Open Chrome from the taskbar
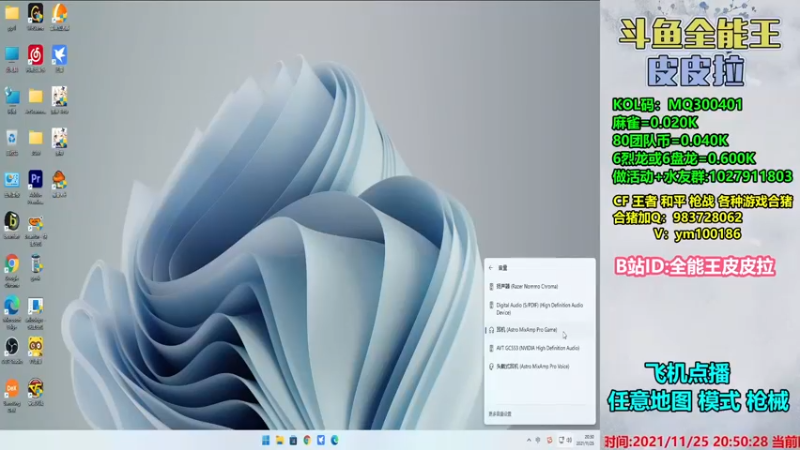800x450 pixels. click(307, 440)
